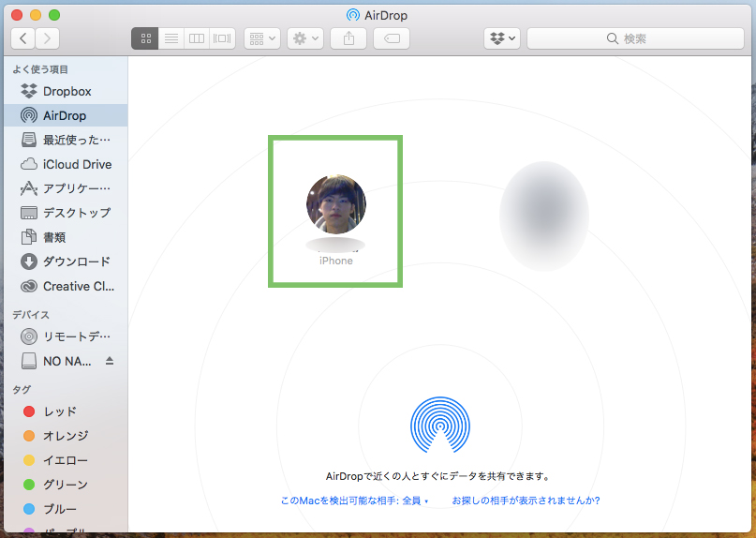Switch to Cover Flow view
Screen dimensions: 756x538
click(x=222, y=38)
